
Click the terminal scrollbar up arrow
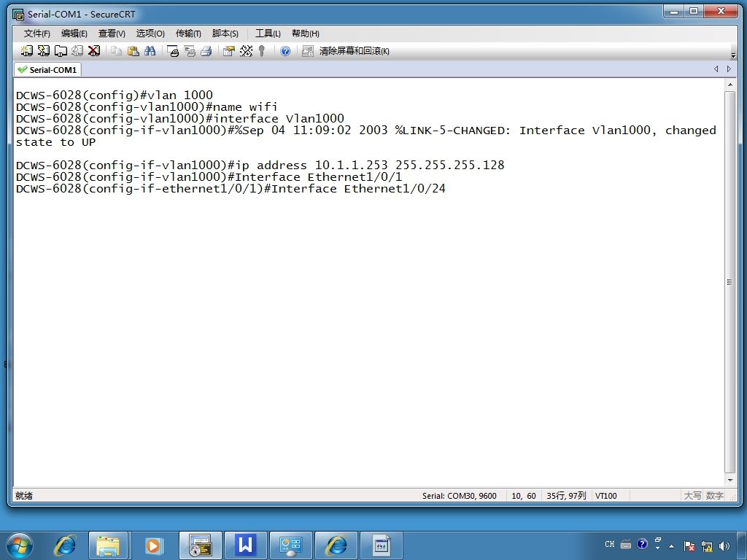pos(729,85)
